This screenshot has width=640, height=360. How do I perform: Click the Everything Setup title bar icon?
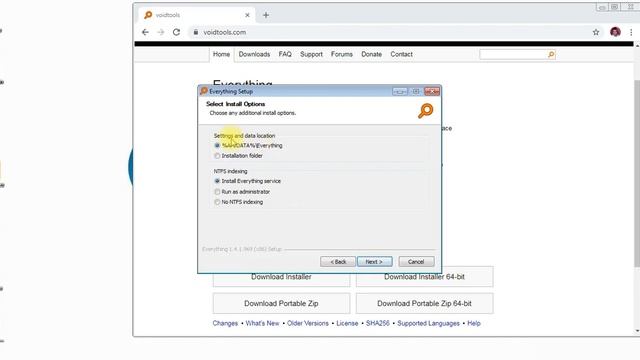[204, 91]
